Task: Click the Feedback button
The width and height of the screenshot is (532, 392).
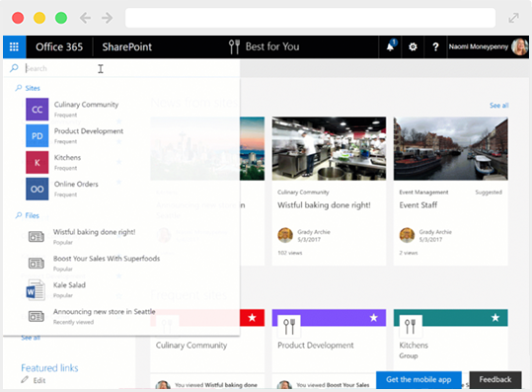Action: click(x=495, y=379)
